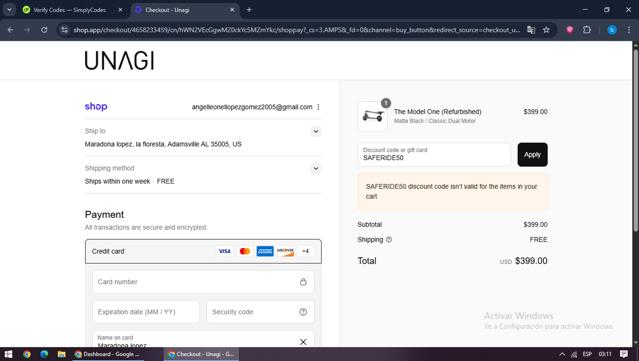Close the Checkout - Unagi tab

tap(232, 10)
